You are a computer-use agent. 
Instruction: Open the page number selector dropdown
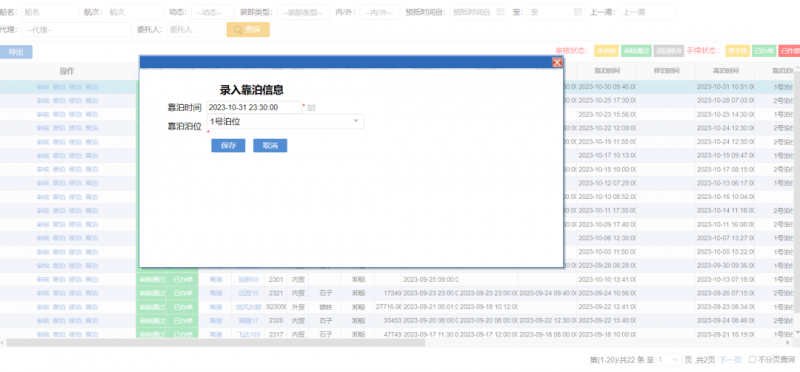coord(669,360)
